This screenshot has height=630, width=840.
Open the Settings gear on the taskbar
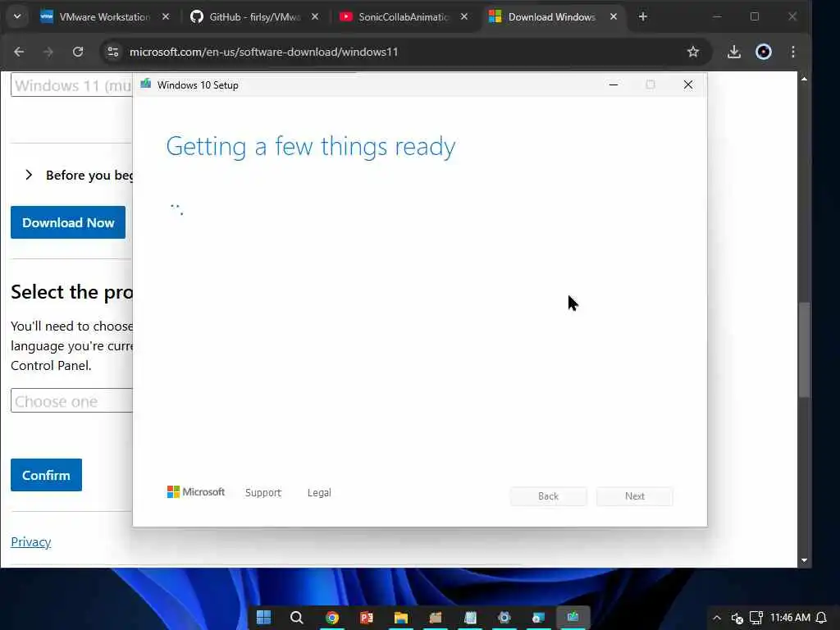click(x=504, y=618)
